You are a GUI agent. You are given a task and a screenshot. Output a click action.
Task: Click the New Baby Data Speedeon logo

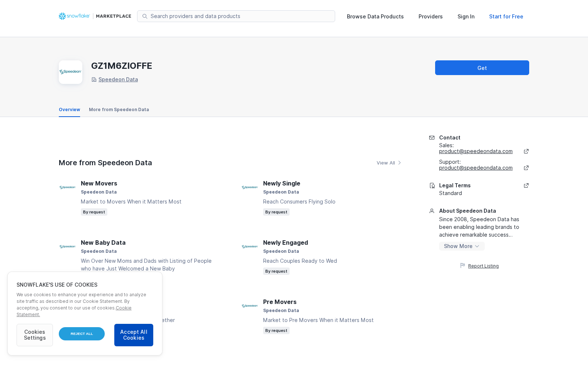click(x=68, y=247)
